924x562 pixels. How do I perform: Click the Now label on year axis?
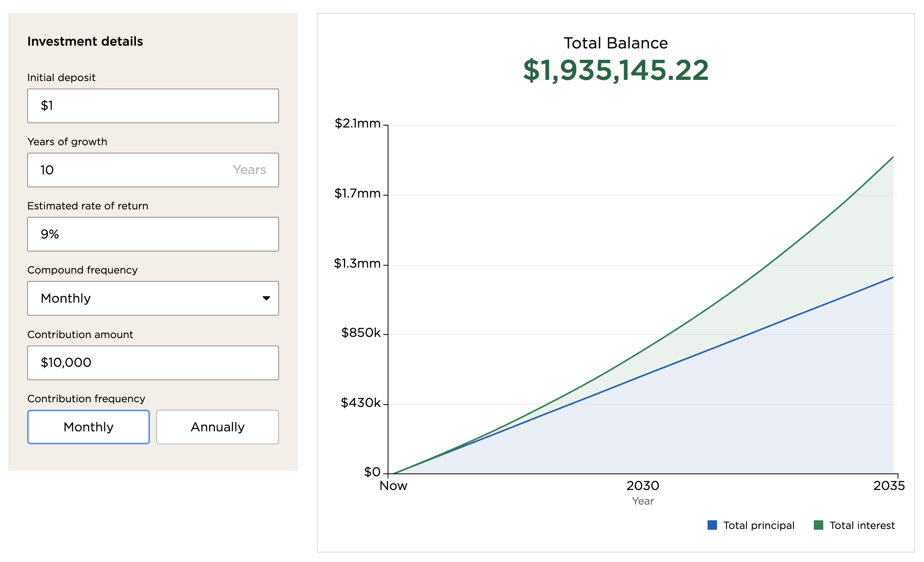393,486
